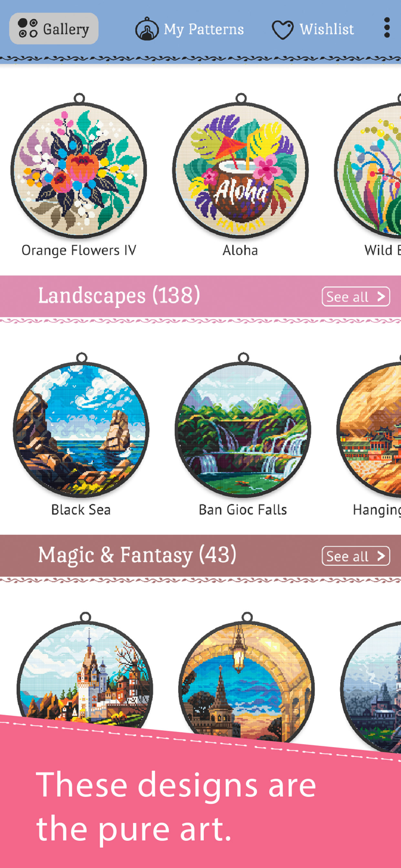Tap the Wishlist heart icon
This screenshot has width=401, height=868.
[282, 30]
